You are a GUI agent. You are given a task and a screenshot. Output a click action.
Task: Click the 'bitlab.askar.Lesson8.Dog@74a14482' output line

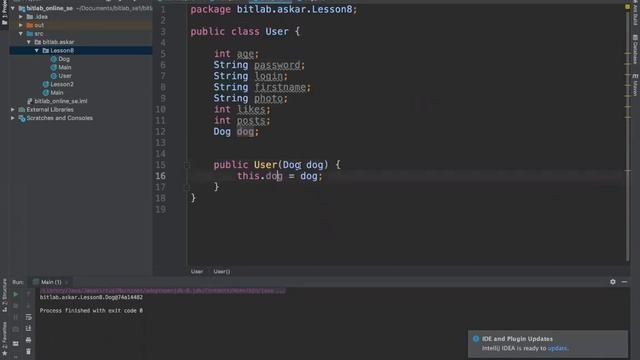pos(91,297)
